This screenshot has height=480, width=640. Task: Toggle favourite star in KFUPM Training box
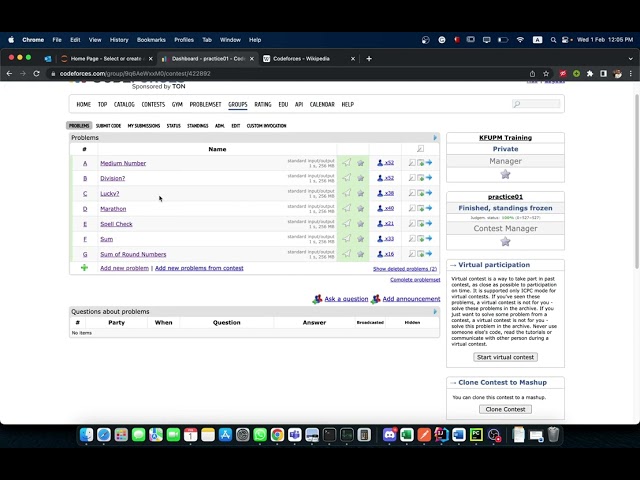point(505,174)
